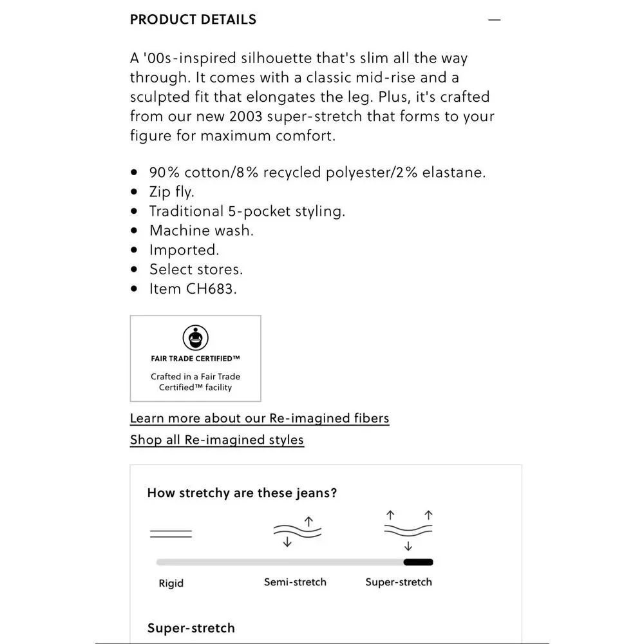Follow the Shop all Re-imagined styles link
The image size is (644, 644).
coord(217,440)
